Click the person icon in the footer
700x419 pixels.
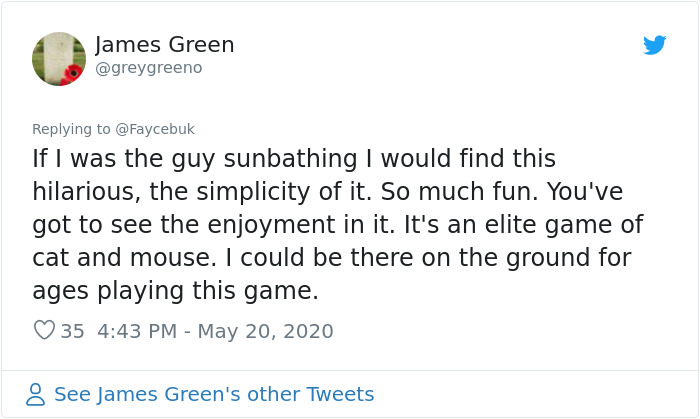coord(36,394)
